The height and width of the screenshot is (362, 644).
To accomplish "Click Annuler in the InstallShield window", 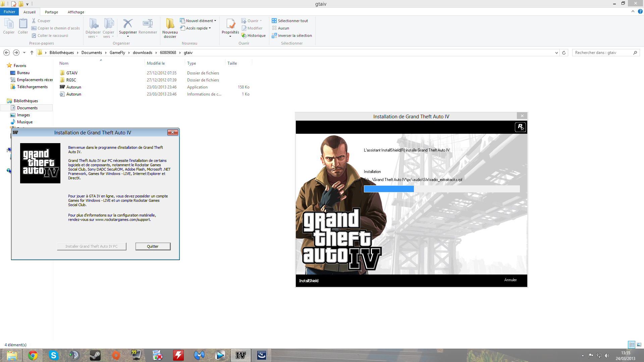I will click(510, 280).
